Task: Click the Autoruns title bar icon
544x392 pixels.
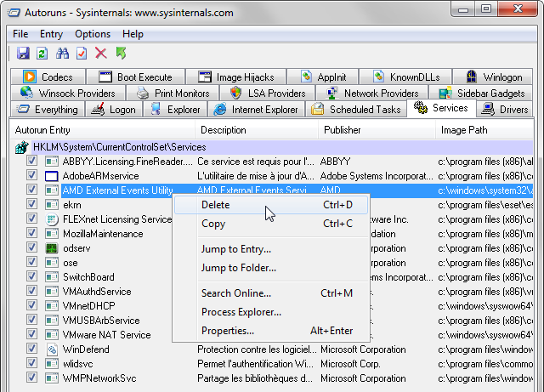Action: (14, 13)
